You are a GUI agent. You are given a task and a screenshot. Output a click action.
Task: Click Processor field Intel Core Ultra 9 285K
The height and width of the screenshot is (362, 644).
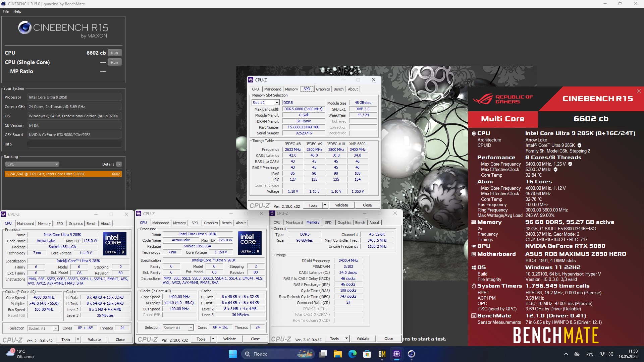click(x=74, y=97)
